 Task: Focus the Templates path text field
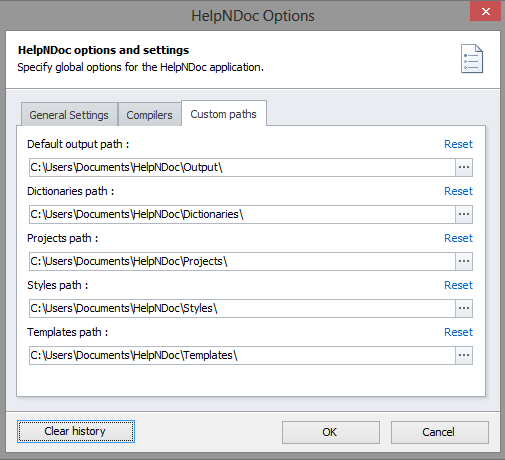point(242,355)
